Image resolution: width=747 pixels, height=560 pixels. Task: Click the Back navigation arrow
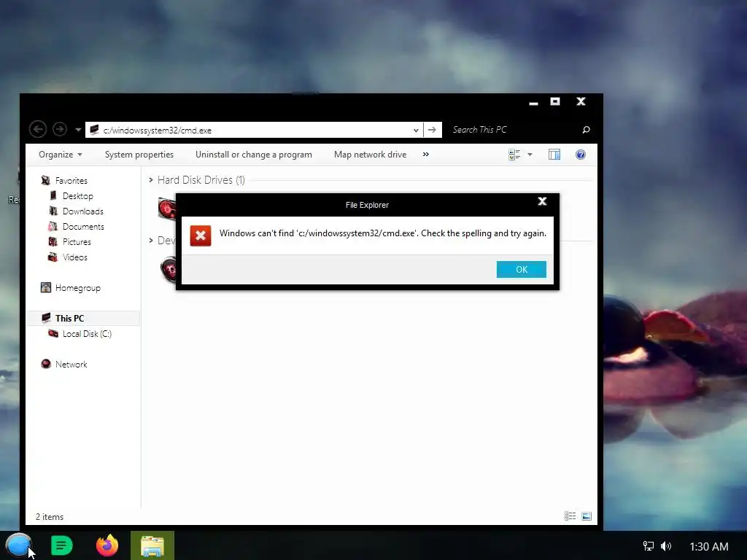pyautogui.click(x=38, y=130)
